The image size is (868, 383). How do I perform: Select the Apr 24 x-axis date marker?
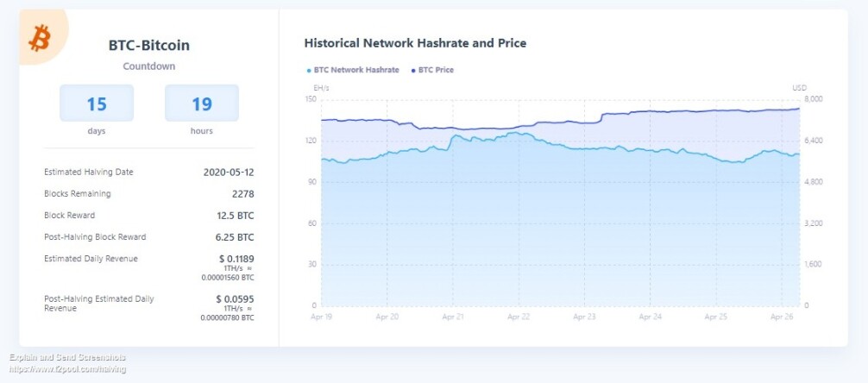tap(651, 317)
